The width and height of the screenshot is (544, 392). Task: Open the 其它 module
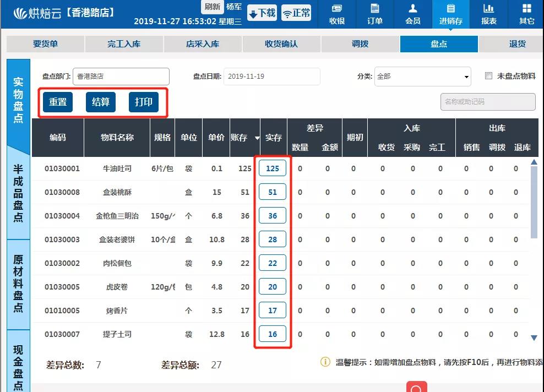(x=527, y=14)
